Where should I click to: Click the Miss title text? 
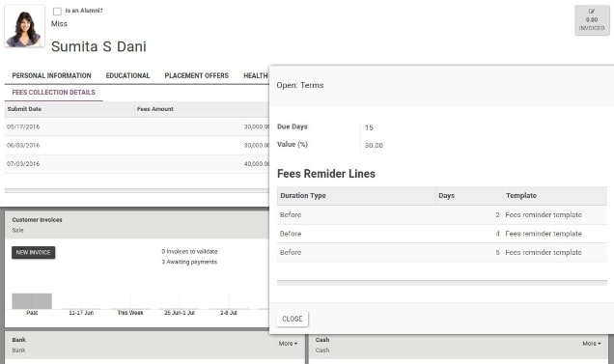point(59,24)
